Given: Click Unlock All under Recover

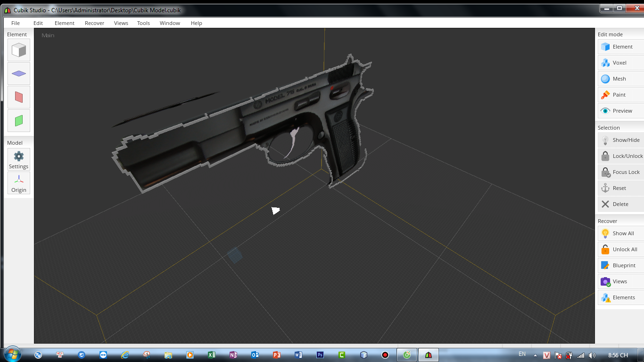Looking at the screenshot, I should (x=621, y=249).
